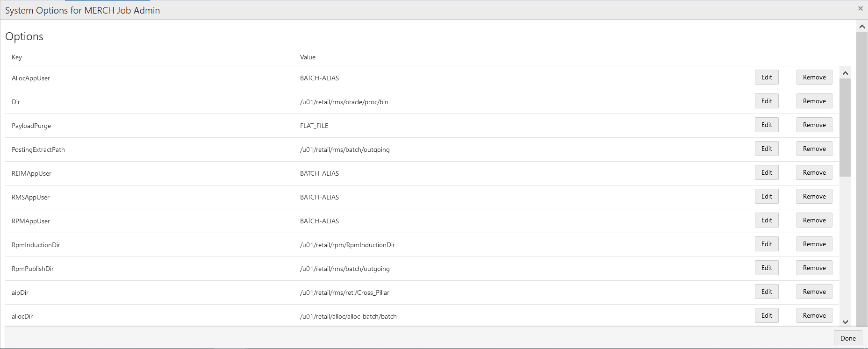Click the Options section heading

pyautogui.click(x=24, y=36)
